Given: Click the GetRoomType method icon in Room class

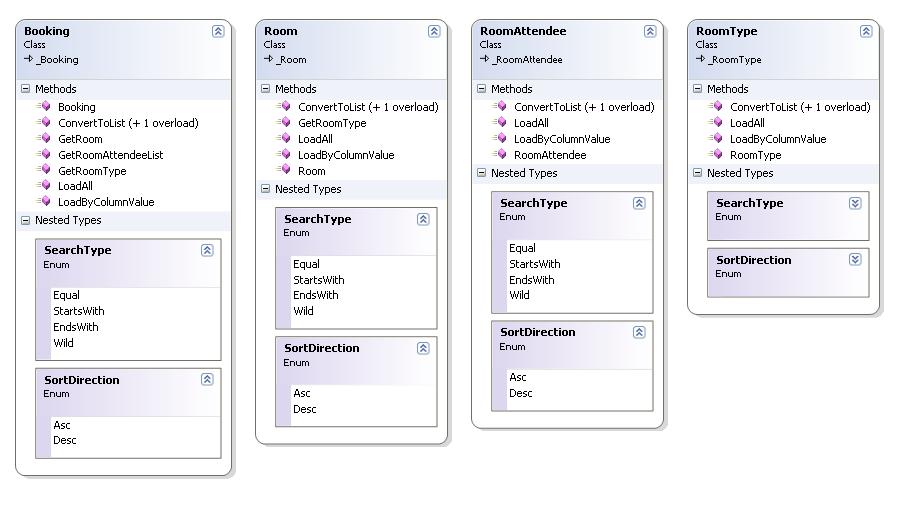Looking at the screenshot, I should [284, 122].
